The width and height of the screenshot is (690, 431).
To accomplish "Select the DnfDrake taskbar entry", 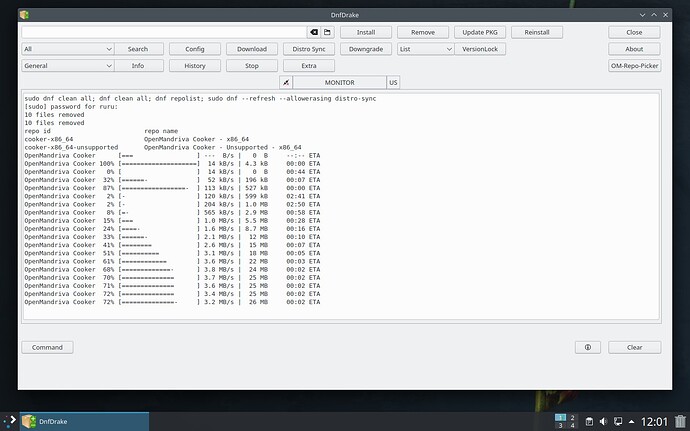I will point(84,421).
